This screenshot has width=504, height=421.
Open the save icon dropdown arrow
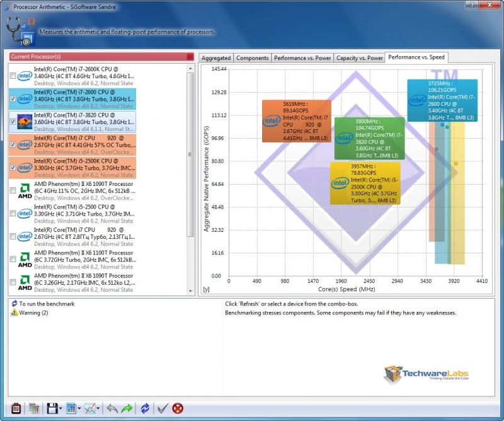coord(60,409)
